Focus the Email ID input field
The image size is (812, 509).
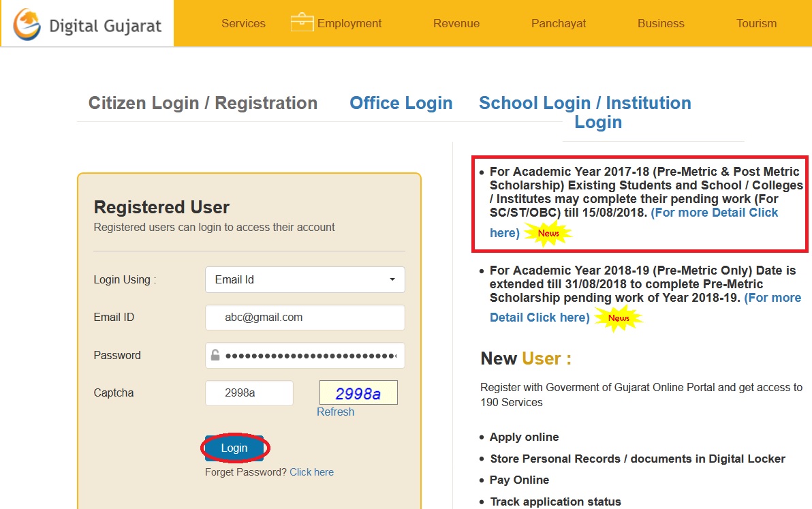coord(304,318)
